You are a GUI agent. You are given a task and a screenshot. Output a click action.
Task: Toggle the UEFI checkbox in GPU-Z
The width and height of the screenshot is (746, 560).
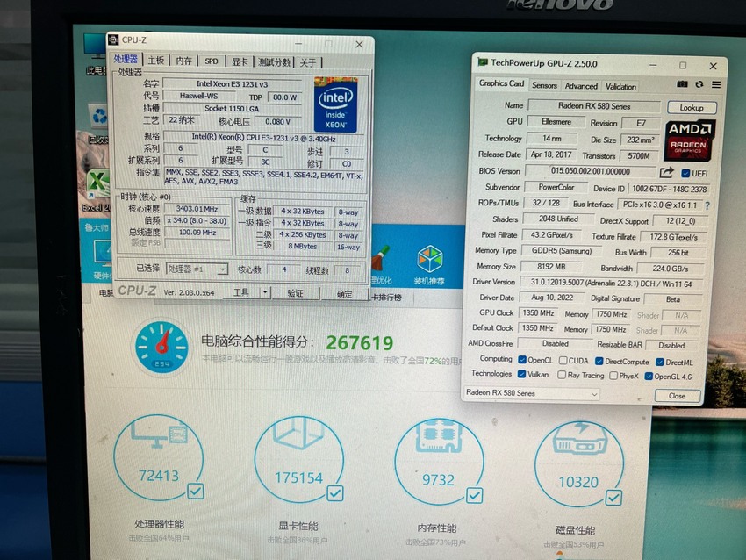click(685, 173)
